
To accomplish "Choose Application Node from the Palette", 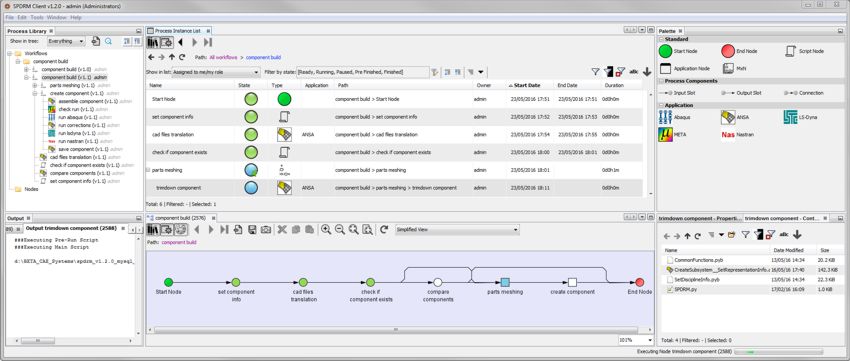I will point(685,69).
